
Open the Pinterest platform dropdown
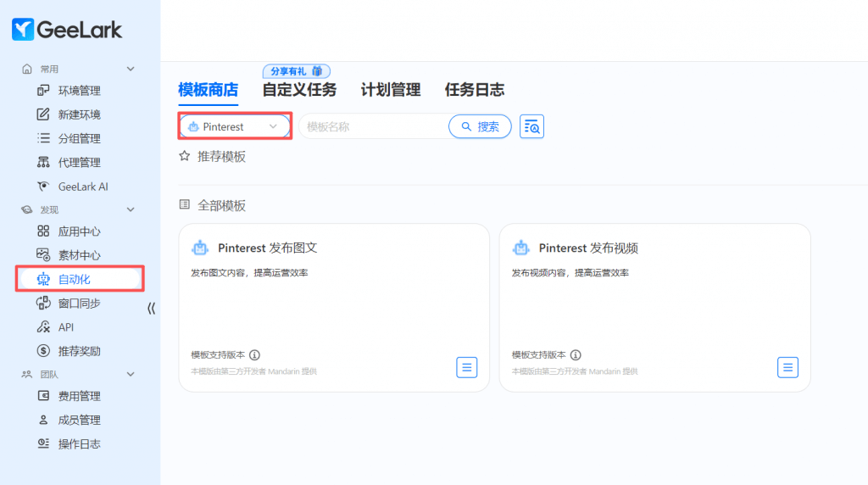pos(235,126)
